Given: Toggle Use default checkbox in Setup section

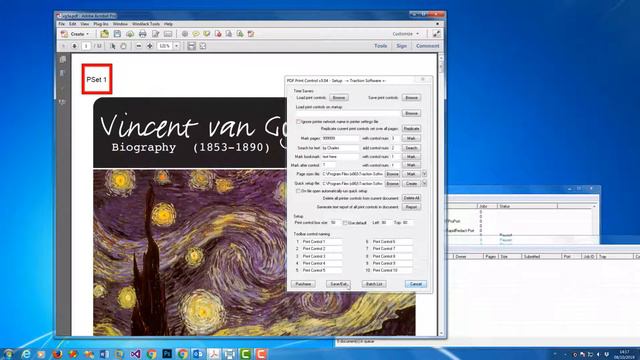Looking at the screenshot, I should tap(345, 223).
